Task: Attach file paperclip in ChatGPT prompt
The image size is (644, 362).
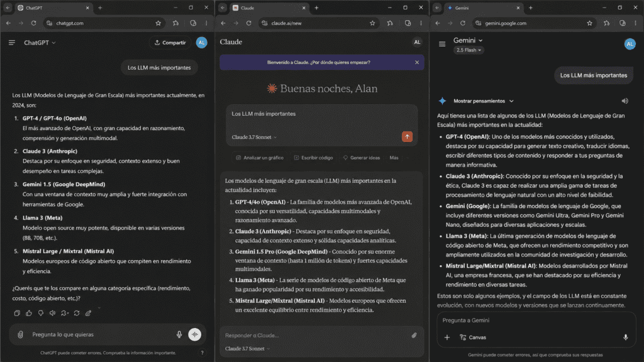Action: pyautogui.click(x=20, y=334)
